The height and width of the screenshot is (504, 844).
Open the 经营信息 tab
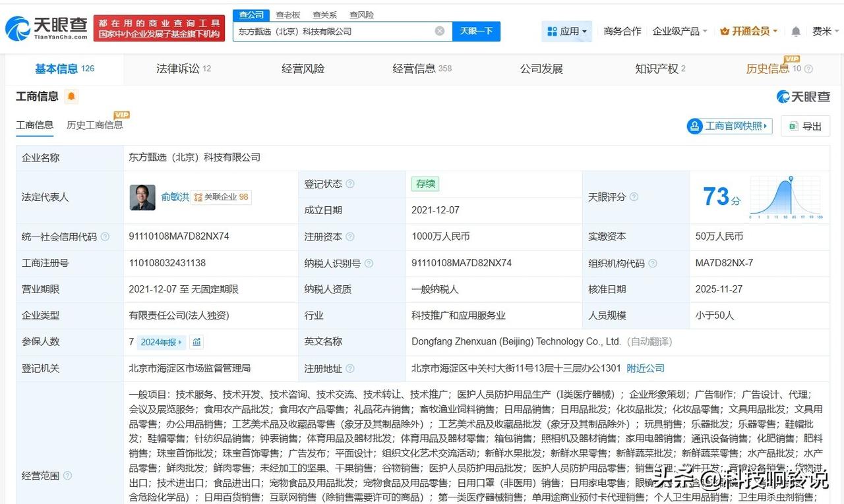422,69
